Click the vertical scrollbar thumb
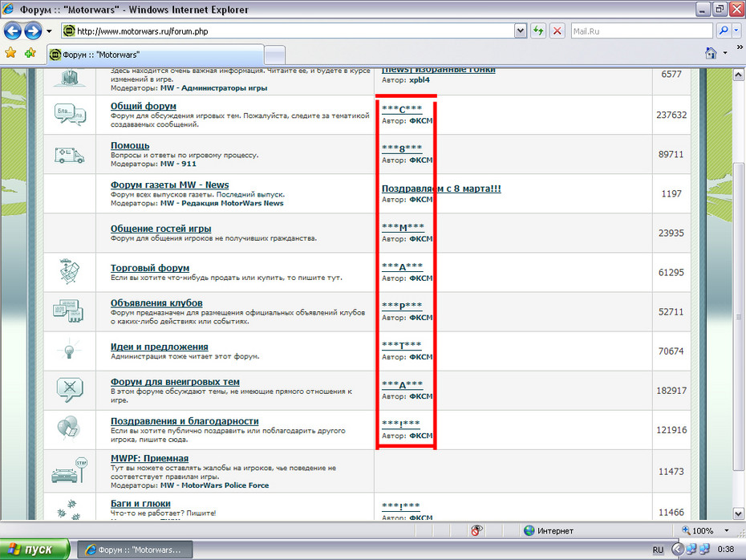The image size is (746, 560). click(x=739, y=316)
